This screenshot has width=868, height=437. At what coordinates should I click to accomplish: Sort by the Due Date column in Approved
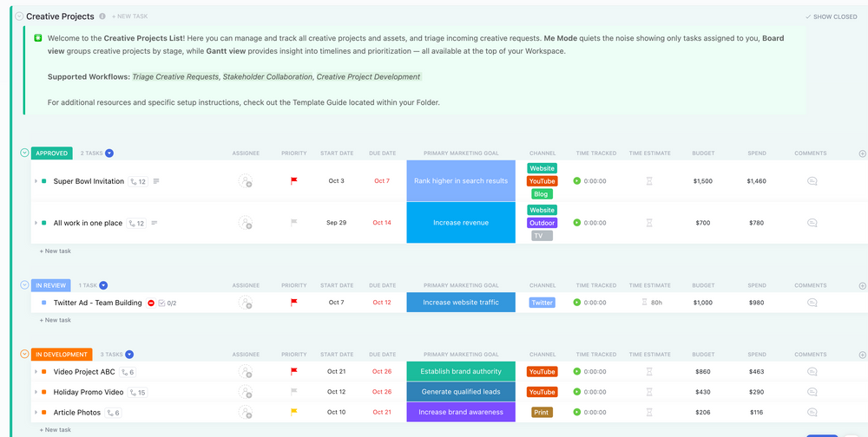pos(382,153)
